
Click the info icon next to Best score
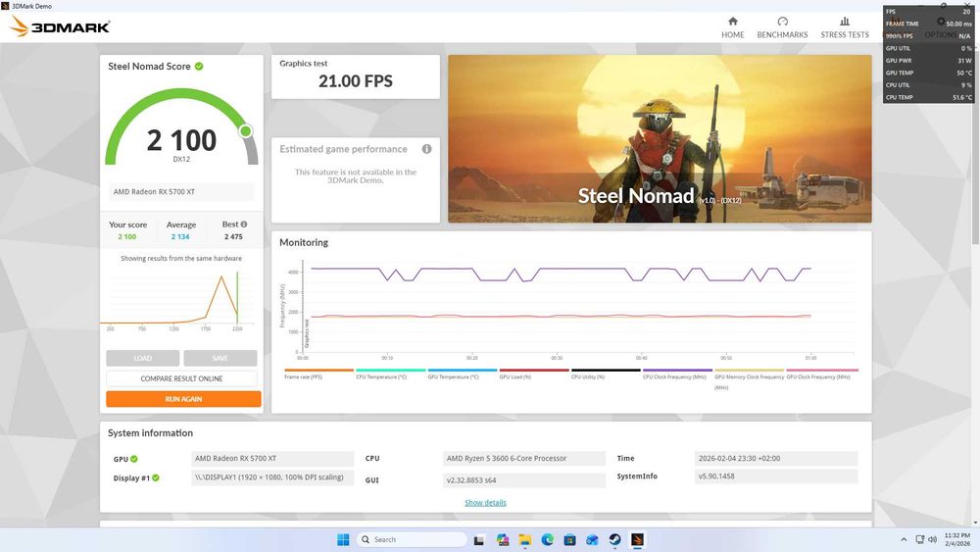coord(244,224)
